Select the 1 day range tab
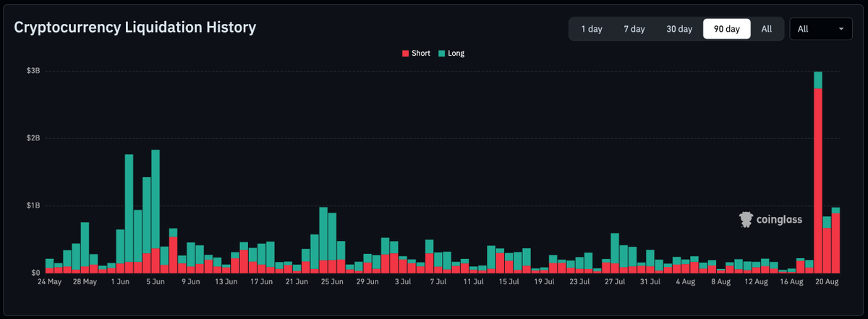Screen dimensions: 868x319 pos(592,29)
